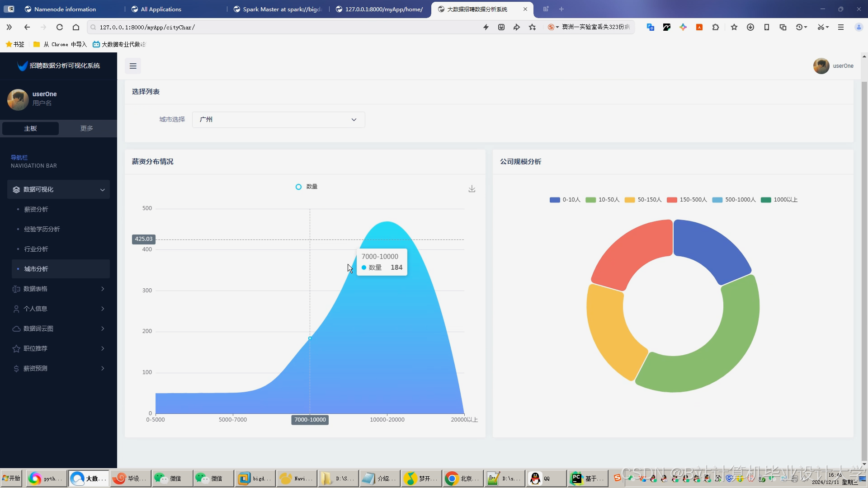This screenshot has height=488, width=868.
Task: Toggle the 1000以上 legend in pie chart
Action: click(x=779, y=199)
